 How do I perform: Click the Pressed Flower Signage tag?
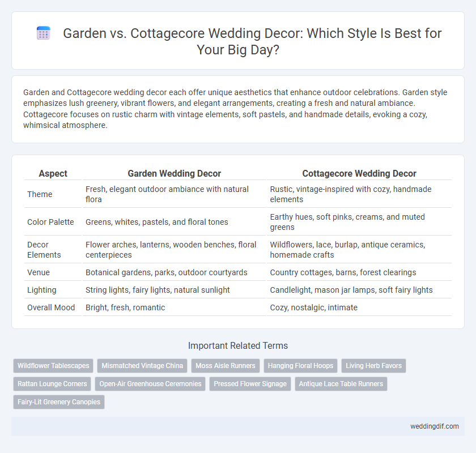pos(250,383)
